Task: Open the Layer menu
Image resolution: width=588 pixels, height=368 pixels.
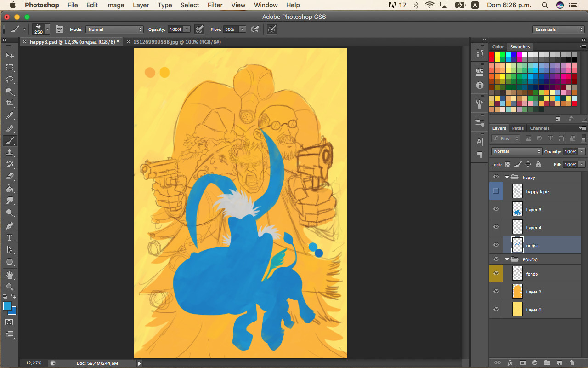Action: 141,5
